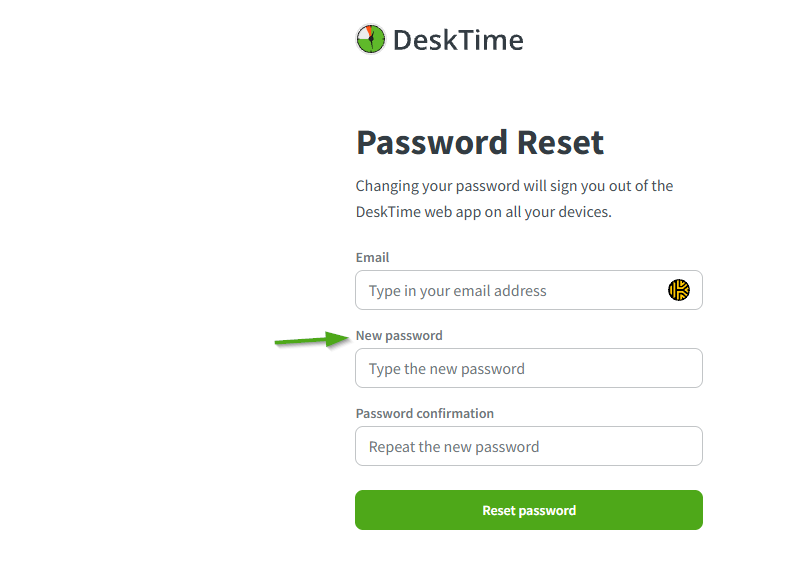Click the Password Reset heading
The height and width of the screenshot is (576, 789).
480,143
